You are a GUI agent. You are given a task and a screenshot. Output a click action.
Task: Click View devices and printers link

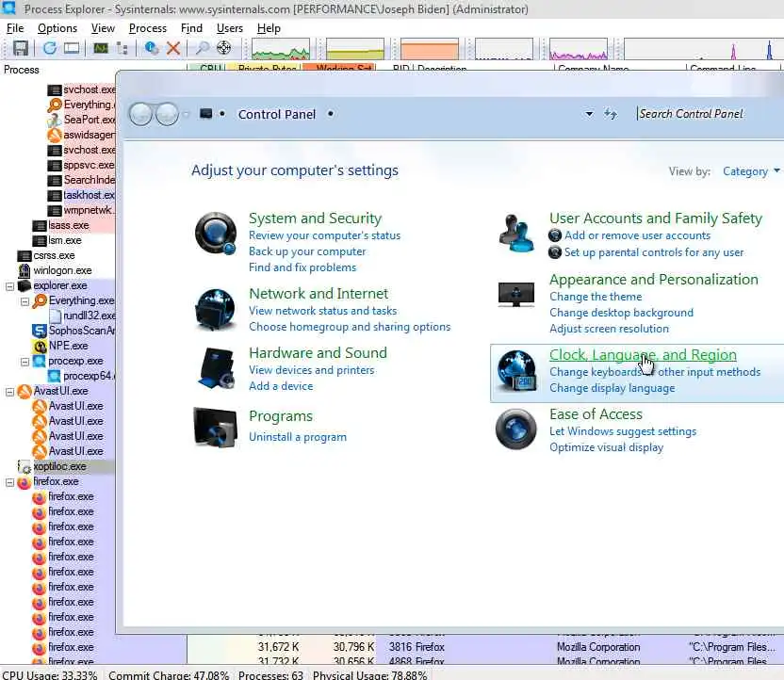pyautogui.click(x=312, y=370)
